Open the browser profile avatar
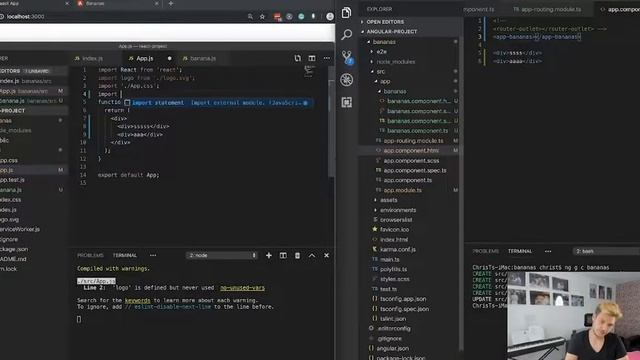The width and height of the screenshot is (640, 360). click(330, 17)
